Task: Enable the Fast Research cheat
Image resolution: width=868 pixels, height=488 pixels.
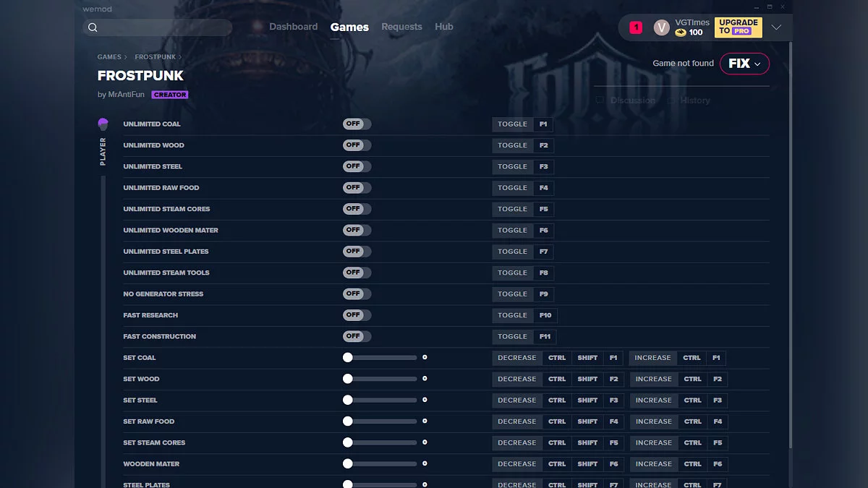Action: (x=356, y=314)
